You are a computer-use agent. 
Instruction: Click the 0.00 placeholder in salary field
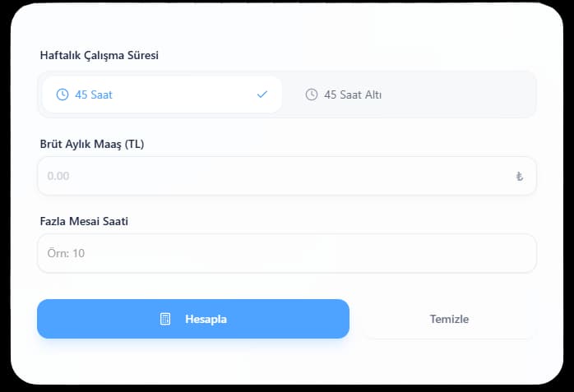point(58,176)
